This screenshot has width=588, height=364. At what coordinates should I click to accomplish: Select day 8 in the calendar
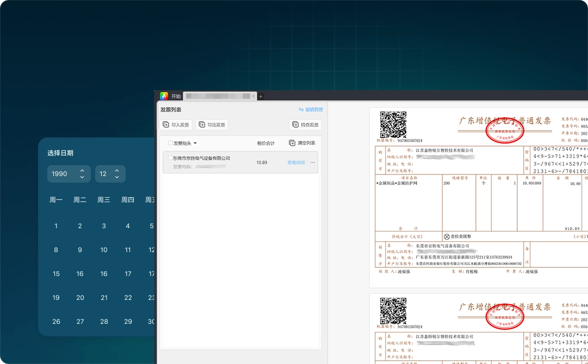click(x=56, y=250)
